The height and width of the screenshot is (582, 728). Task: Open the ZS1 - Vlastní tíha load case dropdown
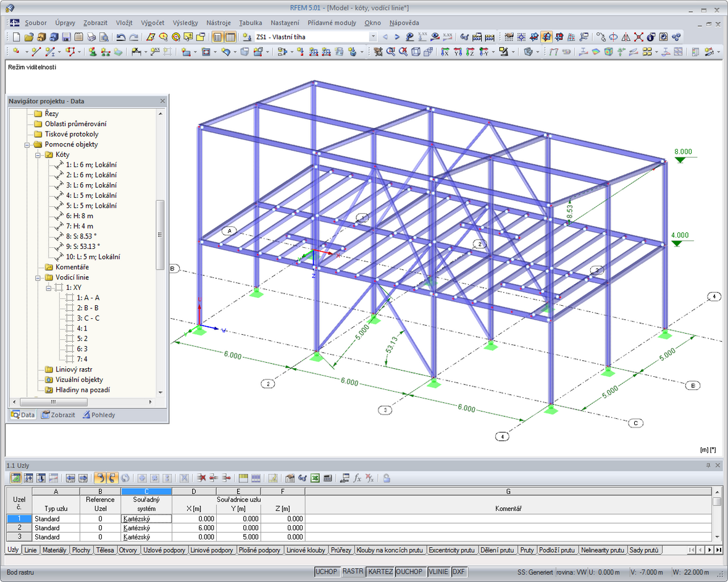coord(373,37)
